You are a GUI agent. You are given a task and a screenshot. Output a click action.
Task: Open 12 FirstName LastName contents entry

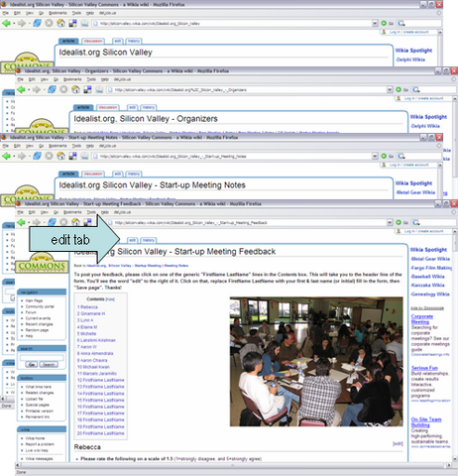(101, 380)
